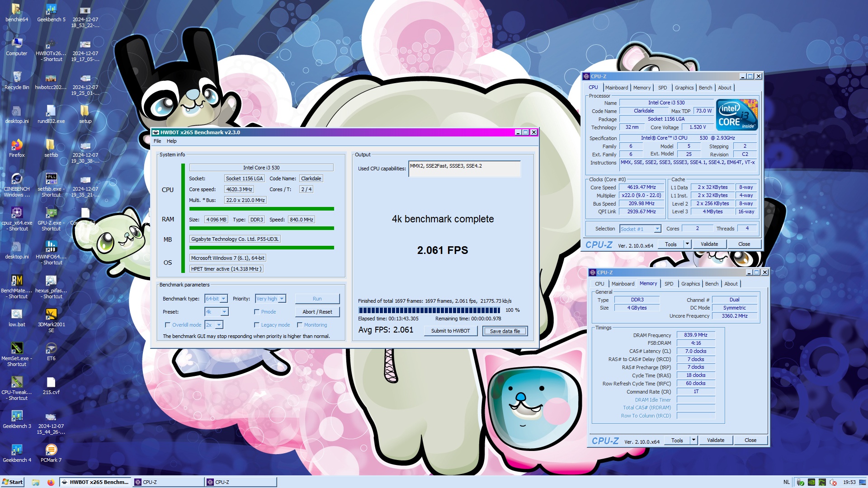The image size is (868, 488).
Task: Open the About tab in upper CPU-Z
Action: [725, 88]
